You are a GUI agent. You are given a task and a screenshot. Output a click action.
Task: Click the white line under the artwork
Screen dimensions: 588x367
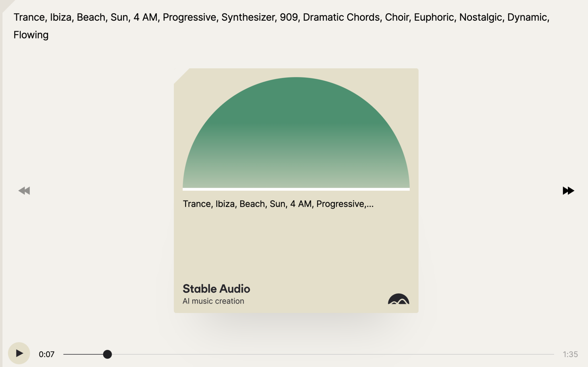click(296, 189)
